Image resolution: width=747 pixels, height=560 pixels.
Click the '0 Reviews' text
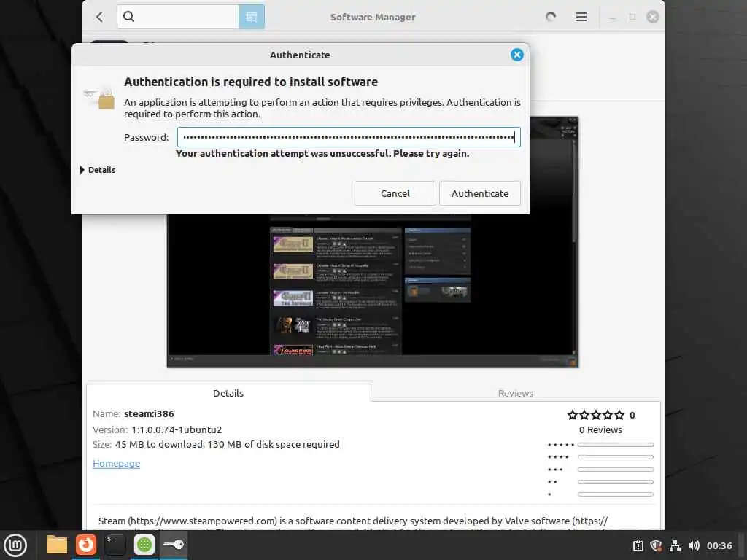point(600,429)
